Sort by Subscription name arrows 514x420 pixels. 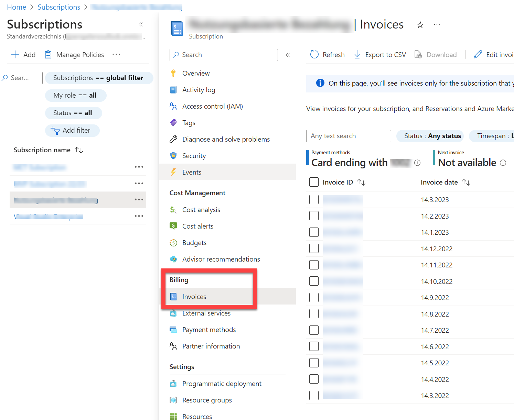[x=79, y=150]
